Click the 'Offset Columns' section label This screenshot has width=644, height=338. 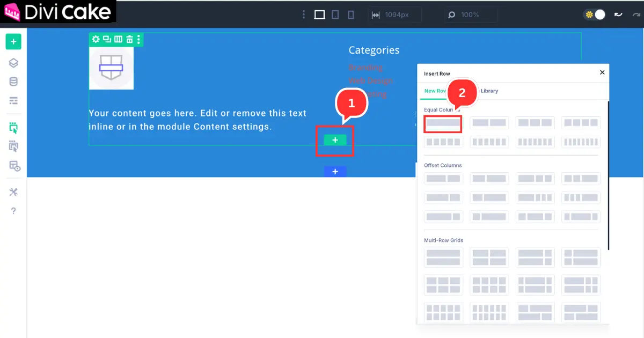coord(443,165)
